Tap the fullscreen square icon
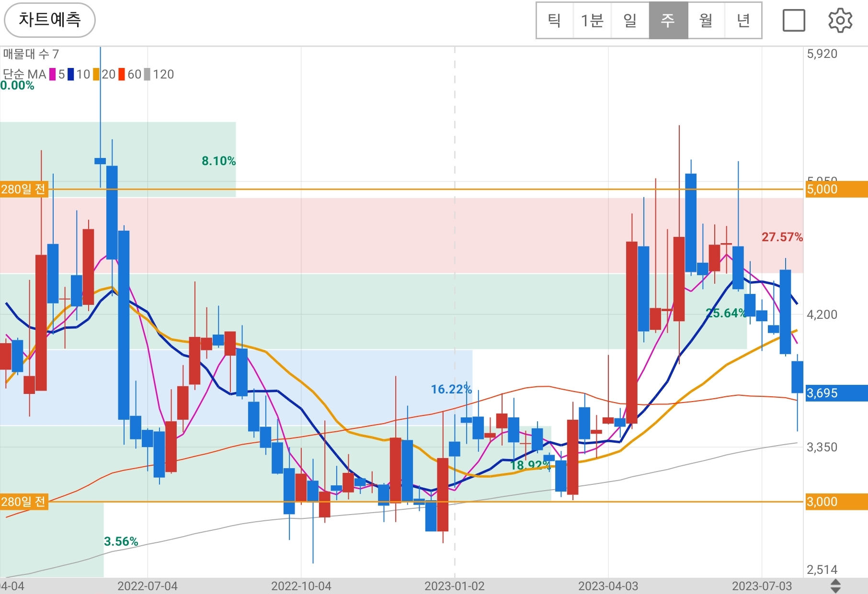868x594 pixels. click(794, 21)
